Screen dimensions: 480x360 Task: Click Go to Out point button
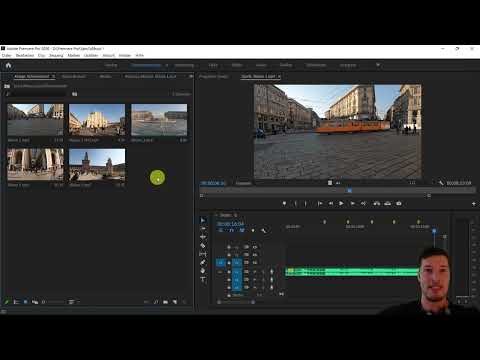click(x=363, y=203)
